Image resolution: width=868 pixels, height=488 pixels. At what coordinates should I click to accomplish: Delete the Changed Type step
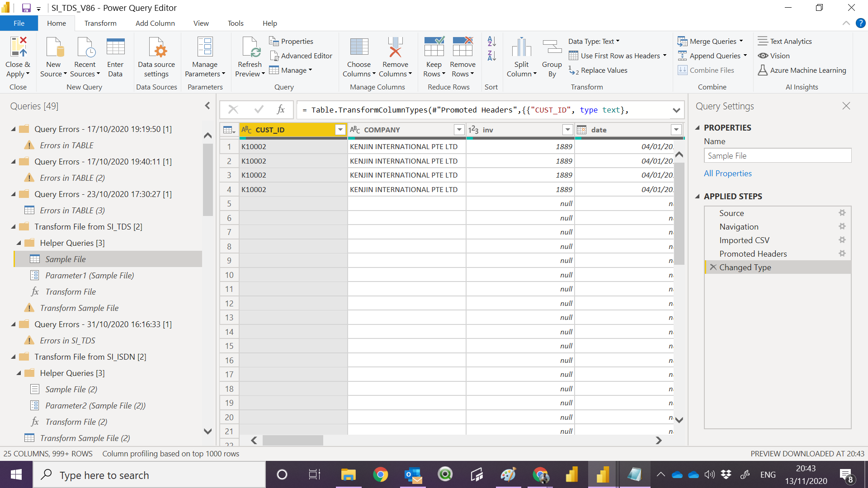pos(713,267)
